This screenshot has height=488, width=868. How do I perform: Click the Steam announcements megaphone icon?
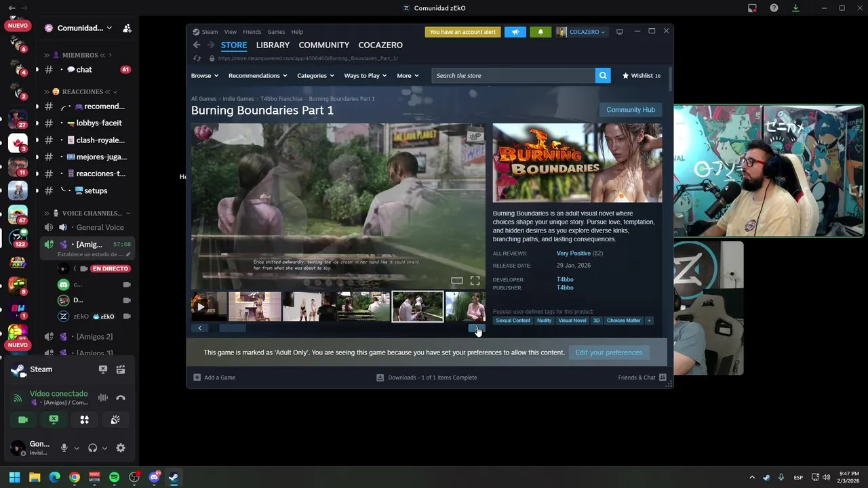pyautogui.click(x=515, y=32)
